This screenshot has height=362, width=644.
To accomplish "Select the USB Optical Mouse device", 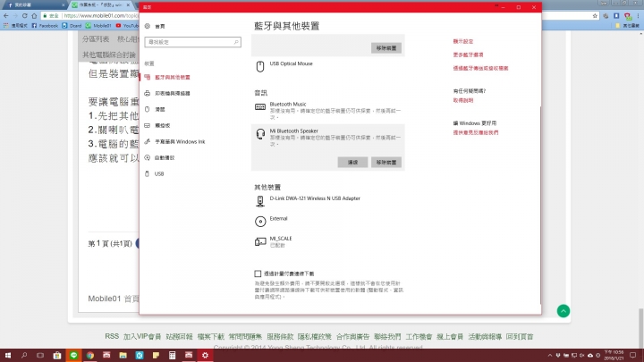I will point(327,66).
